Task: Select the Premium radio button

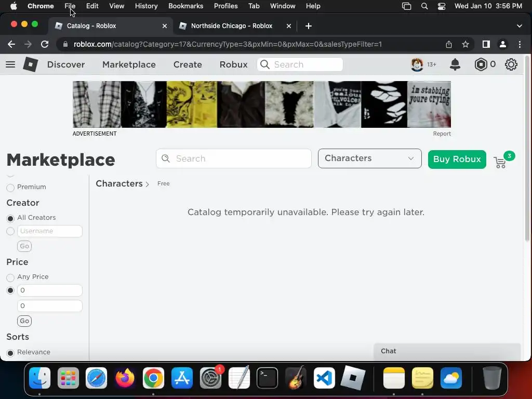Action: (10, 188)
